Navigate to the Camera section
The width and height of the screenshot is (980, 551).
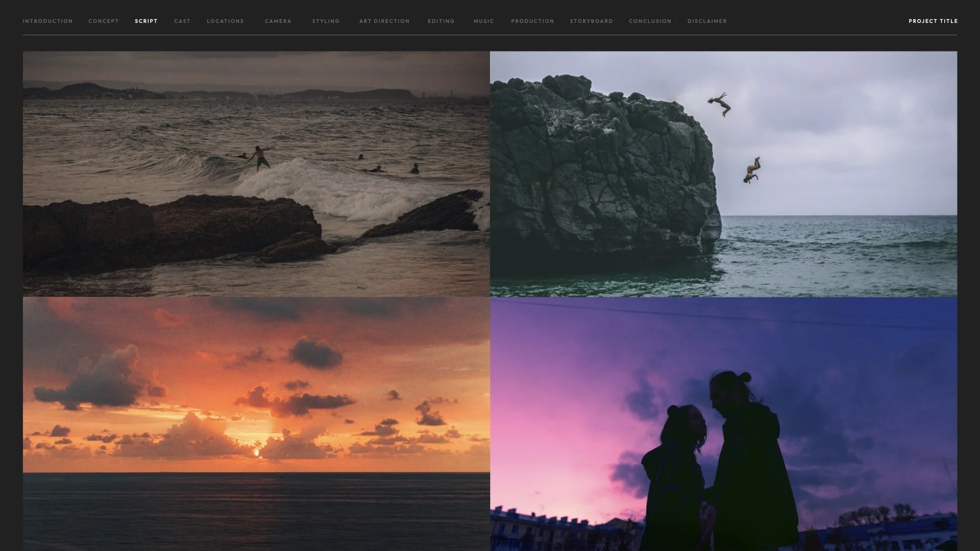click(278, 21)
